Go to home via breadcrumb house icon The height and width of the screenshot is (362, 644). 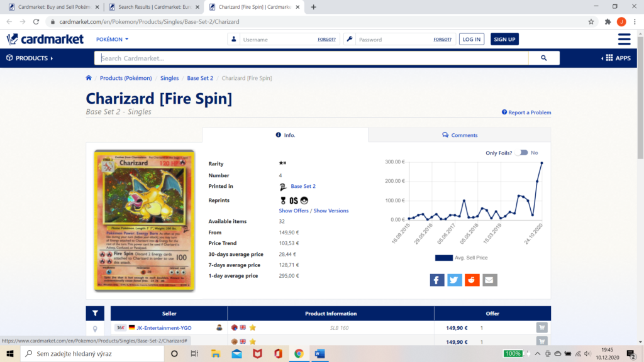click(89, 77)
